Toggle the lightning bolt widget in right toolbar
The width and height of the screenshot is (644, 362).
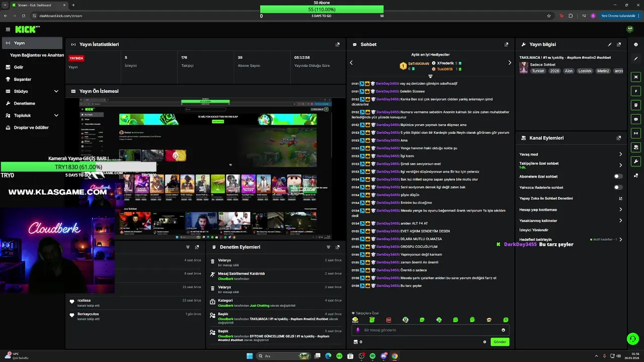636,91
